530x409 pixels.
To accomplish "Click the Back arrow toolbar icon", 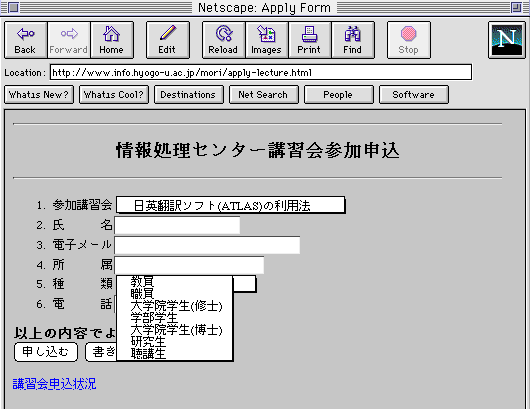I will tap(26, 40).
